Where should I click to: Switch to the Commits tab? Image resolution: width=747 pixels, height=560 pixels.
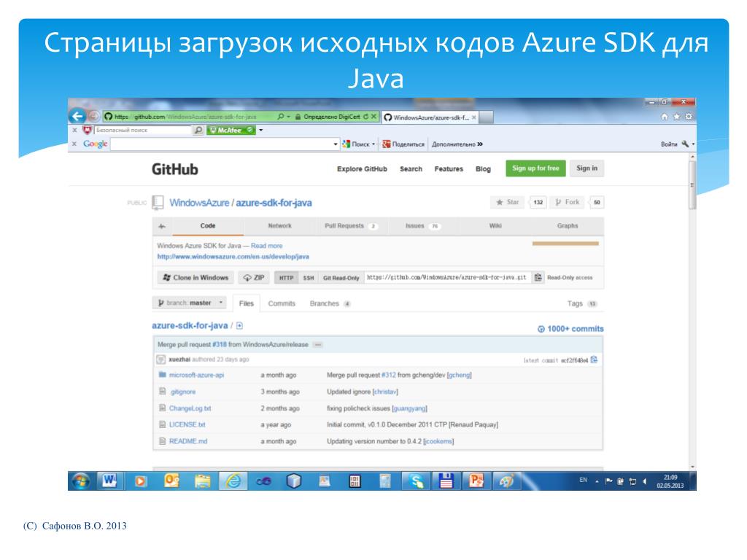pyautogui.click(x=282, y=303)
